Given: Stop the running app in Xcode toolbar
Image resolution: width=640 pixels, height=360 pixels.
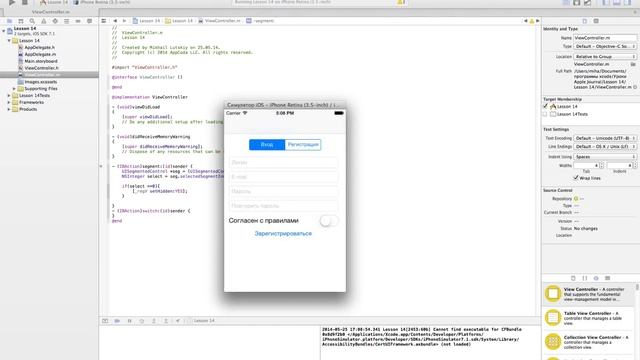Looking at the screenshot, I should point(24,2).
